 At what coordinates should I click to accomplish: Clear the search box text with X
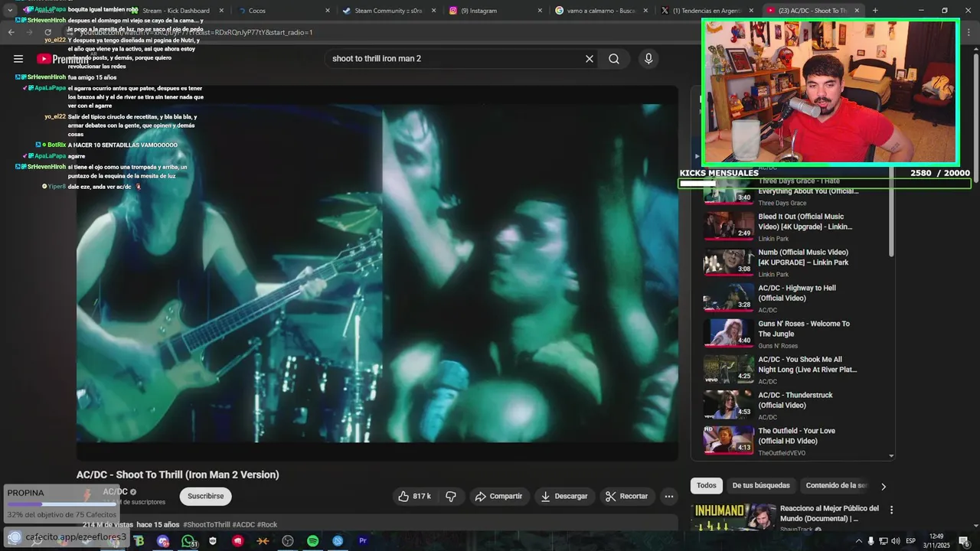pos(590,59)
